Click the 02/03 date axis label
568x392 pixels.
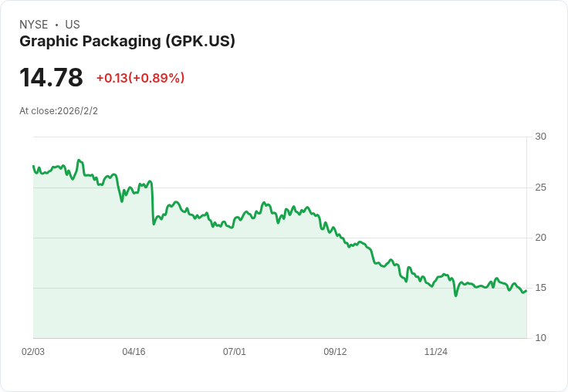coord(33,352)
